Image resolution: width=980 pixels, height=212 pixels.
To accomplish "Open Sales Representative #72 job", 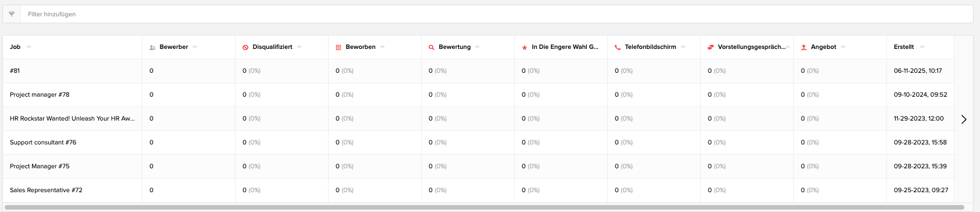I will pos(46,190).
